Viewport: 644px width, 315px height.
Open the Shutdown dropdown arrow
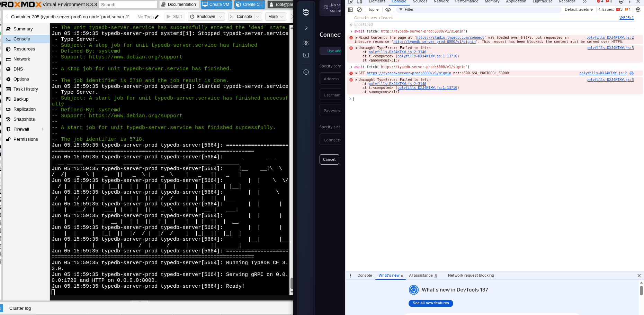(221, 17)
